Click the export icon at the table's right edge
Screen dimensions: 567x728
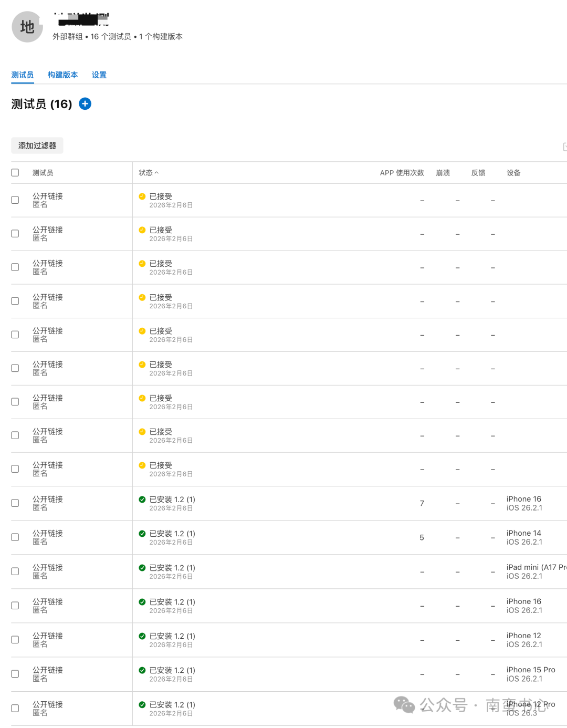[564, 147]
